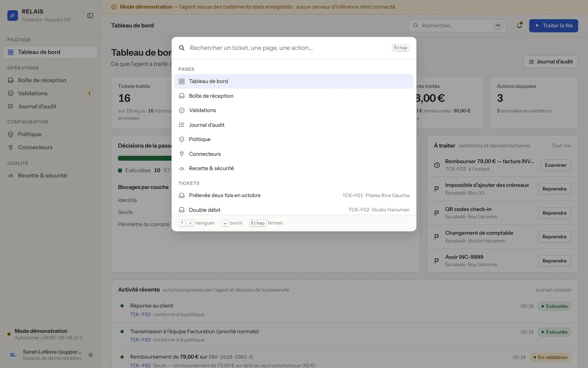The image size is (588, 368).
Task: Choose Boîte de réception in command palette
Action: pyautogui.click(x=294, y=96)
